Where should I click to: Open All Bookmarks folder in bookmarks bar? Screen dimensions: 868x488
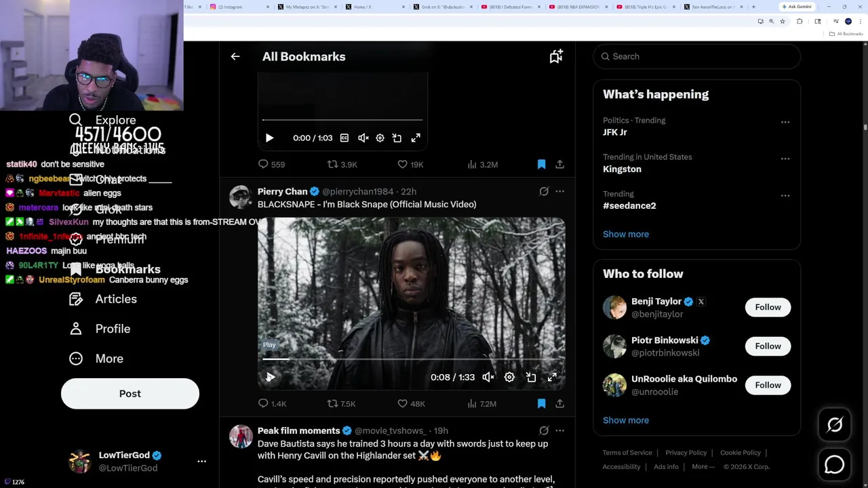(846, 34)
